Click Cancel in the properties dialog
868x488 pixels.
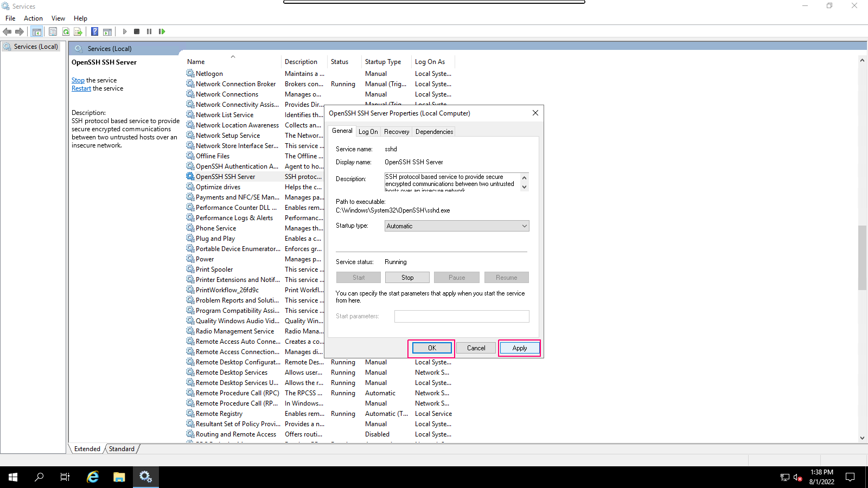(476, 348)
